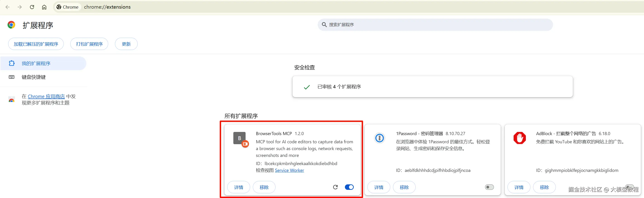Click the green safety check mark

(x=307, y=87)
